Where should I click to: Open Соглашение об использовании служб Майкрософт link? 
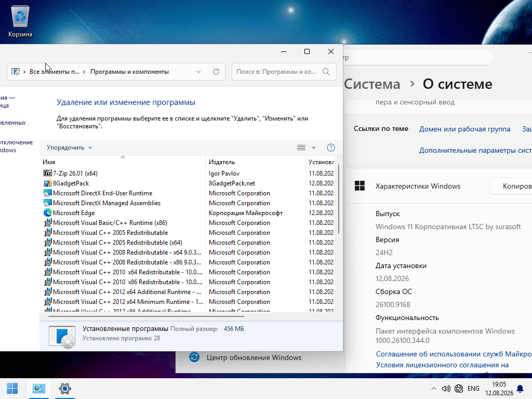coord(454,354)
